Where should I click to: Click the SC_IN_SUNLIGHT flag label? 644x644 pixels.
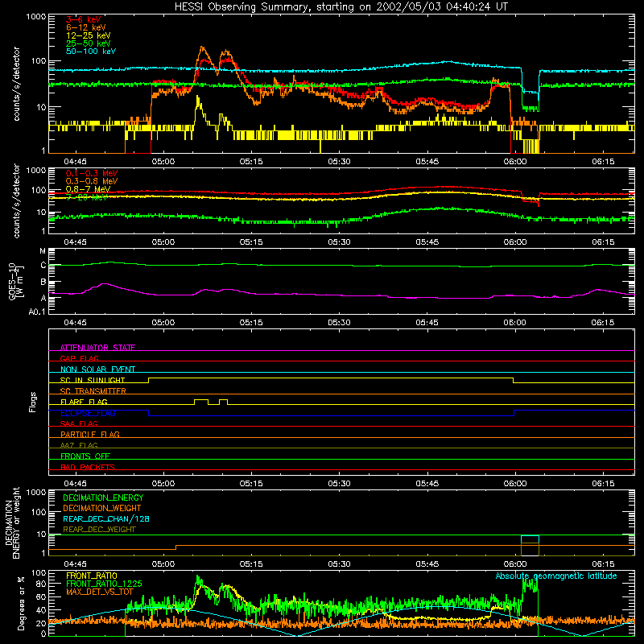(93, 380)
